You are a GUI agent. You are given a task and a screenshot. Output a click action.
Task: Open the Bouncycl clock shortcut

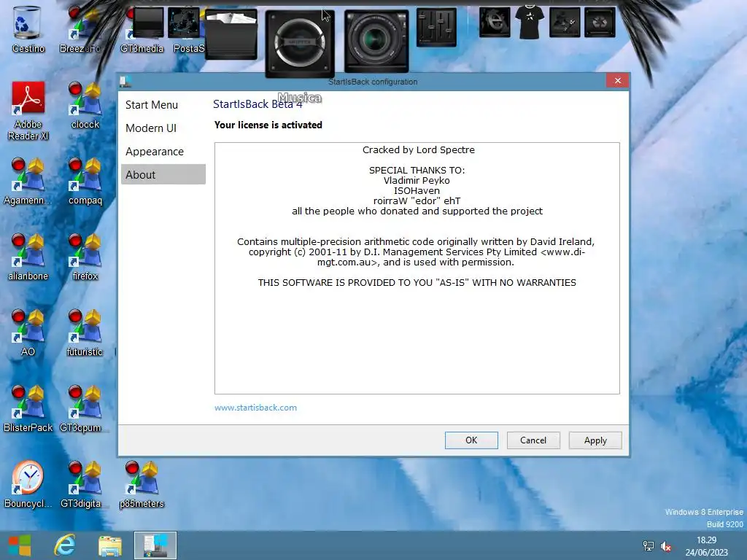[28, 484]
